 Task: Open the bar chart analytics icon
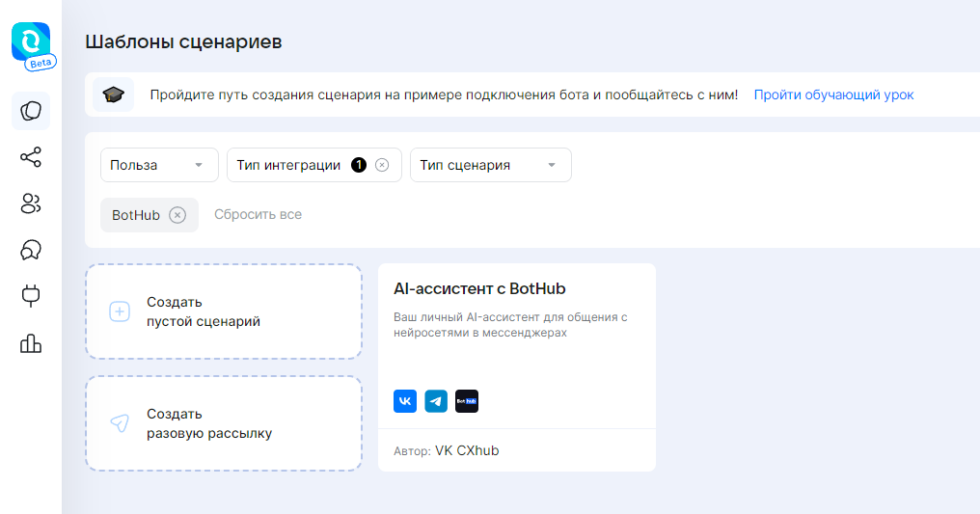pos(31,343)
